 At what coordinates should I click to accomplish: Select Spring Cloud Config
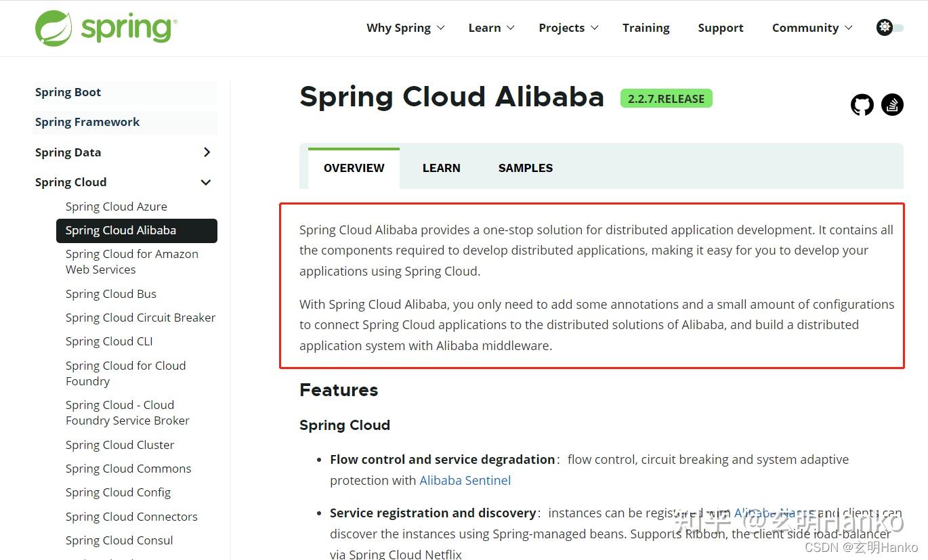[118, 492]
